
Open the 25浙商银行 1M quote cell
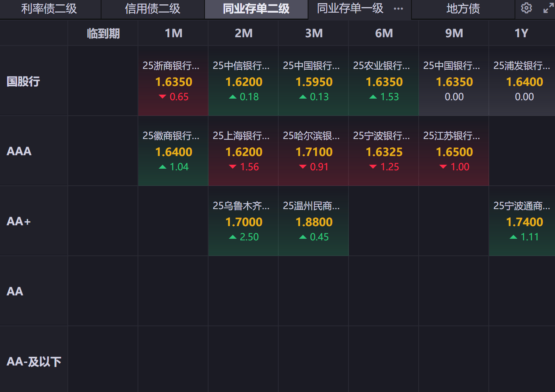pyautogui.click(x=173, y=81)
